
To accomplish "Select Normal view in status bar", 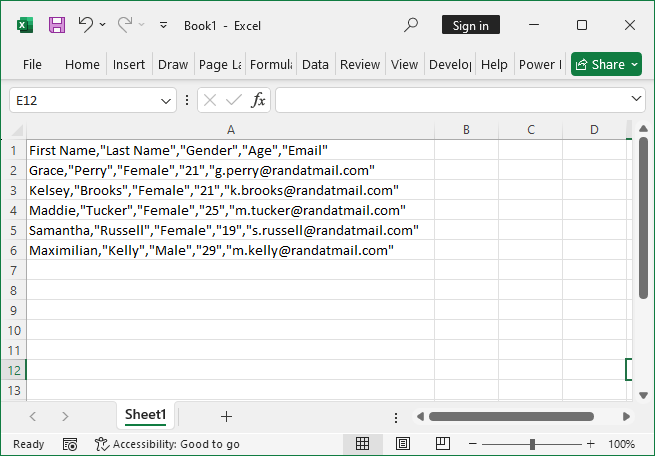I will (363, 444).
